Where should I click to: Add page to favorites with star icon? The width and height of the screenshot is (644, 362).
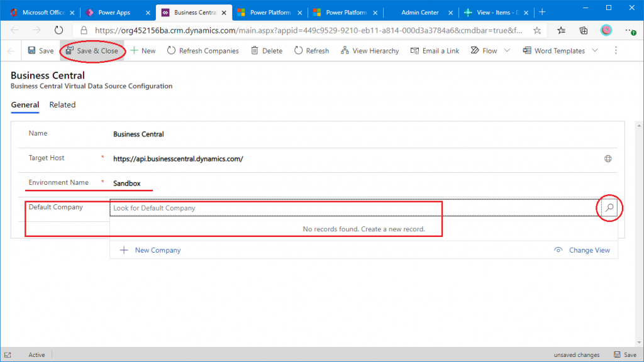(x=537, y=30)
